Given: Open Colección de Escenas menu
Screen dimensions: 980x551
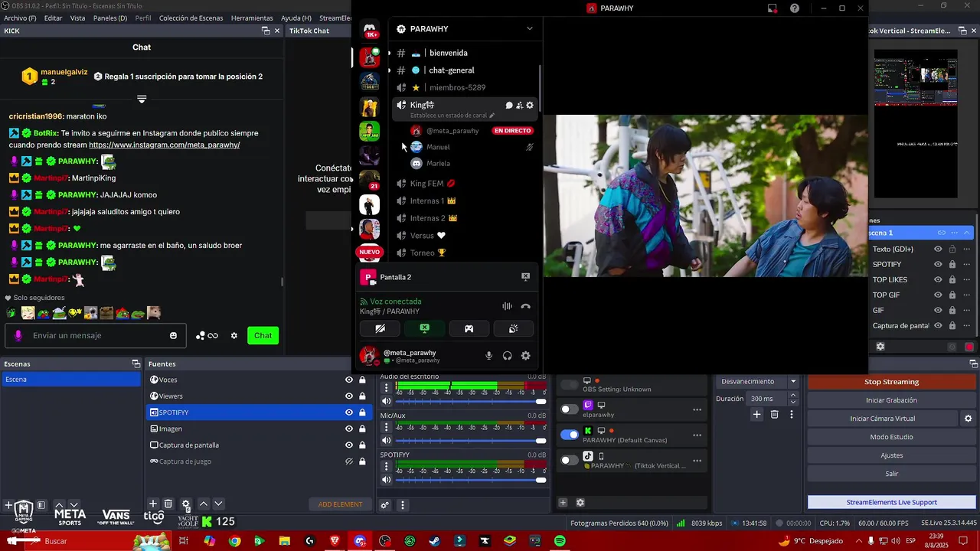Looking at the screenshot, I should coord(191,18).
